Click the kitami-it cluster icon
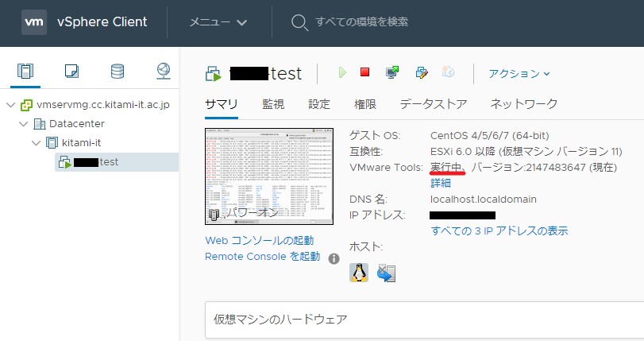 (52, 143)
